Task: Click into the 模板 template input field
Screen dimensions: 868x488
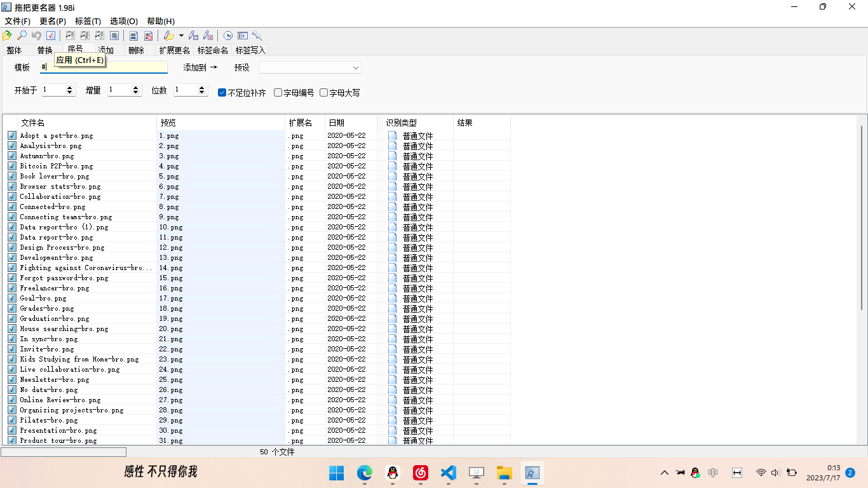Action: [105, 67]
